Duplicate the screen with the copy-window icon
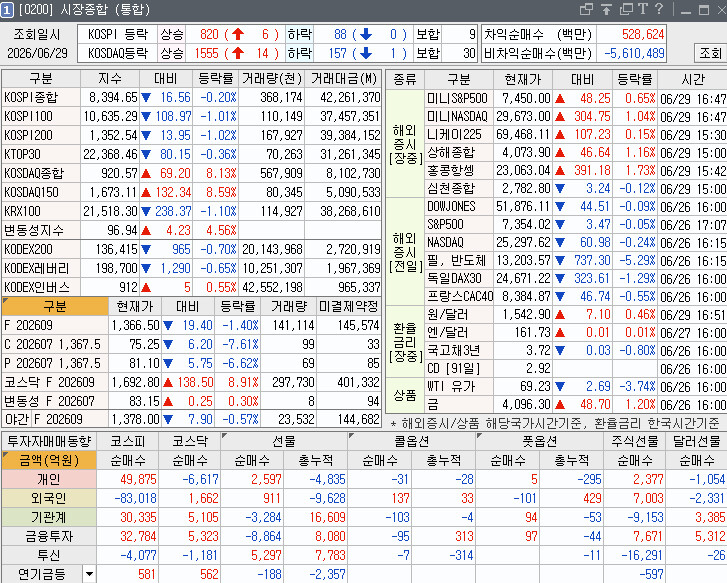The image size is (727, 583). (x=626, y=9)
